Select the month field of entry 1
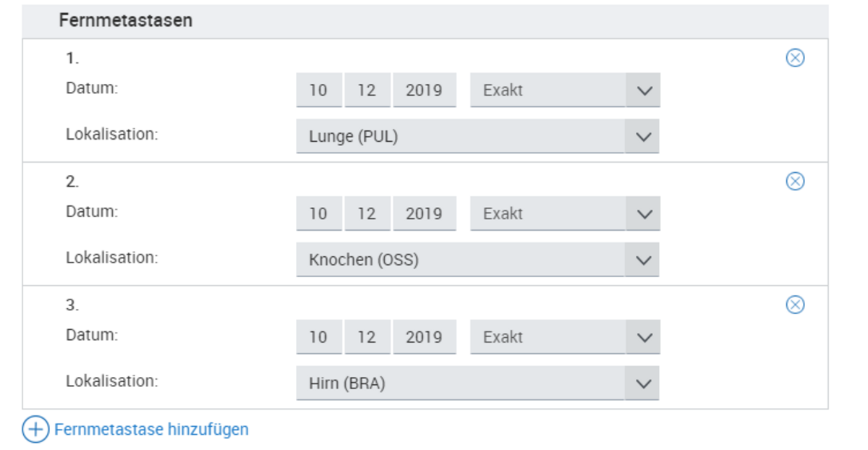The width and height of the screenshot is (868, 450). pos(367,90)
